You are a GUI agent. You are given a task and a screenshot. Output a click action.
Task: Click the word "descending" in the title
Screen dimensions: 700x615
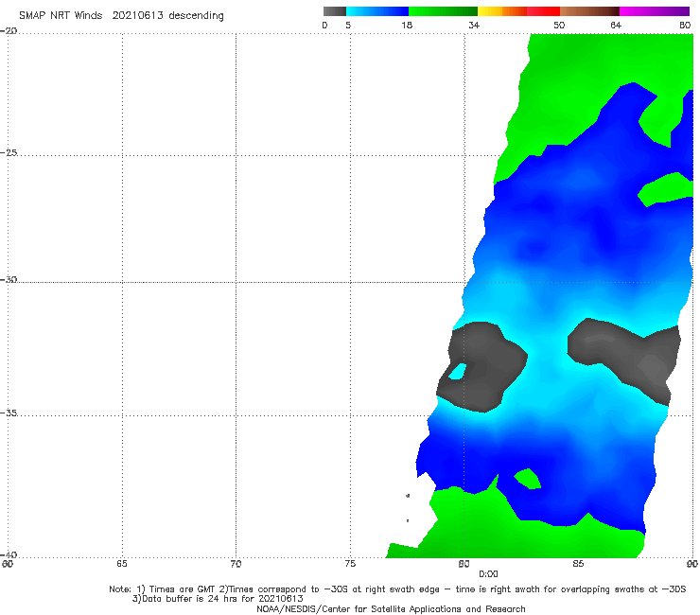tap(197, 16)
